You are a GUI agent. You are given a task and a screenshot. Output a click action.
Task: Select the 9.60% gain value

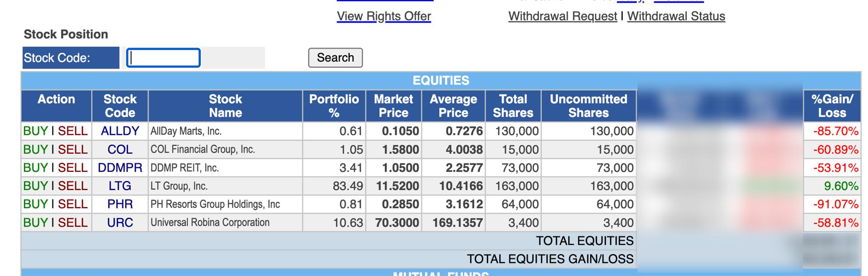pyautogui.click(x=841, y=186)
